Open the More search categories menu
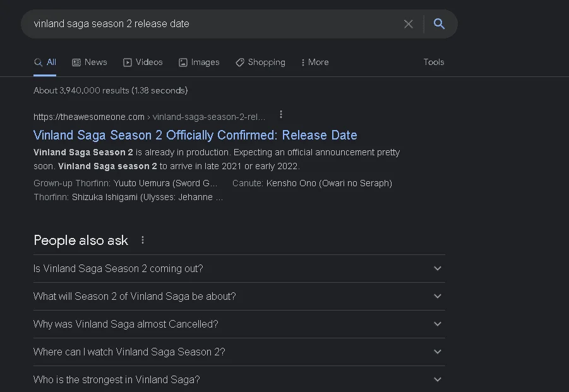This screenshot has width=569, height=392. coord(315,62)
